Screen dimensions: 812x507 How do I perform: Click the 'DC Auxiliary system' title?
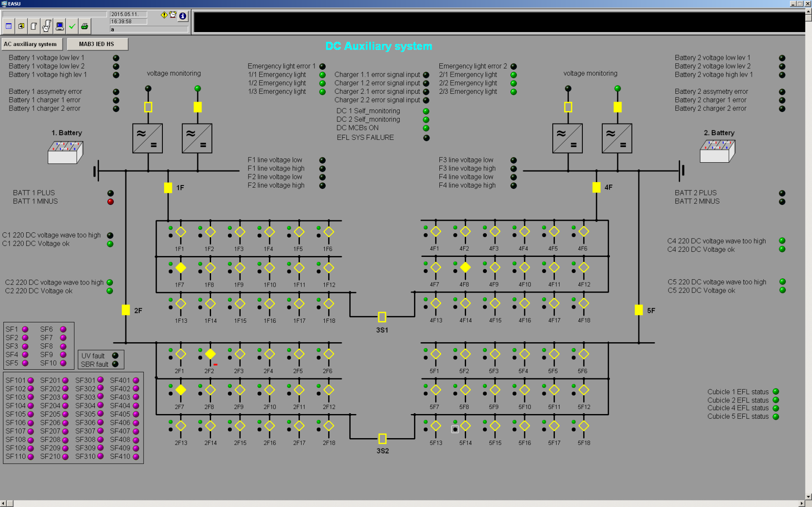379,46
